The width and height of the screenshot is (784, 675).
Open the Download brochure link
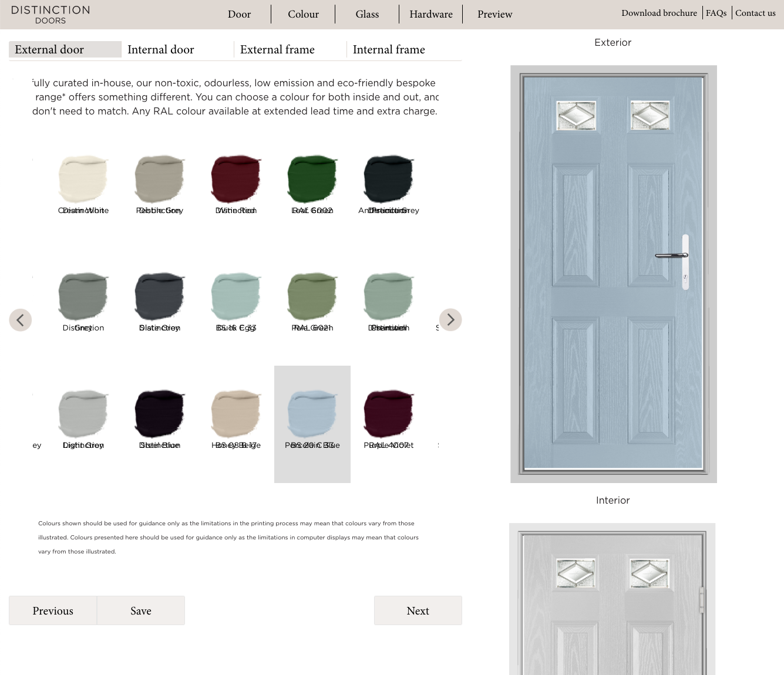point(659,13)
